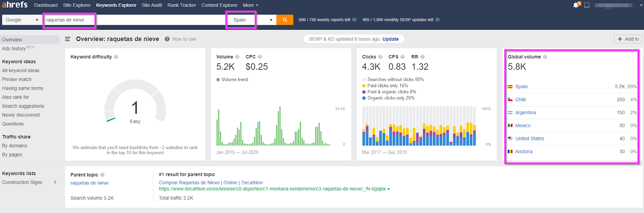
Task: Open Rank Tracker
Action: coord(182,5)
